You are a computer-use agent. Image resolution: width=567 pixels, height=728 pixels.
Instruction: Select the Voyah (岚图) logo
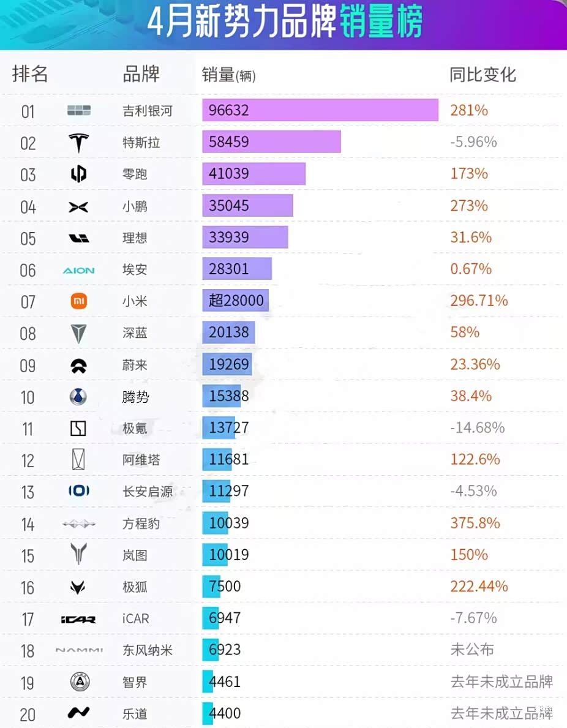tap(78, 554)
